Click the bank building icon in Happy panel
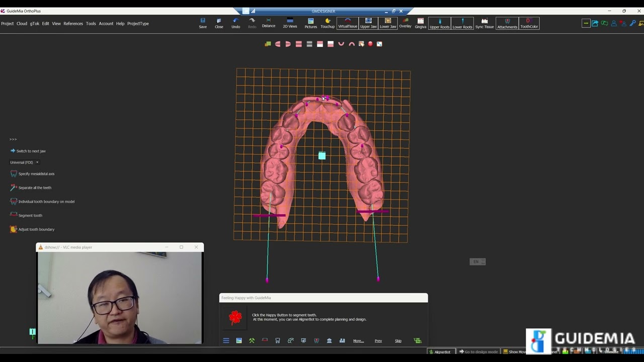644x362 pixels. [x=329, y=341]
